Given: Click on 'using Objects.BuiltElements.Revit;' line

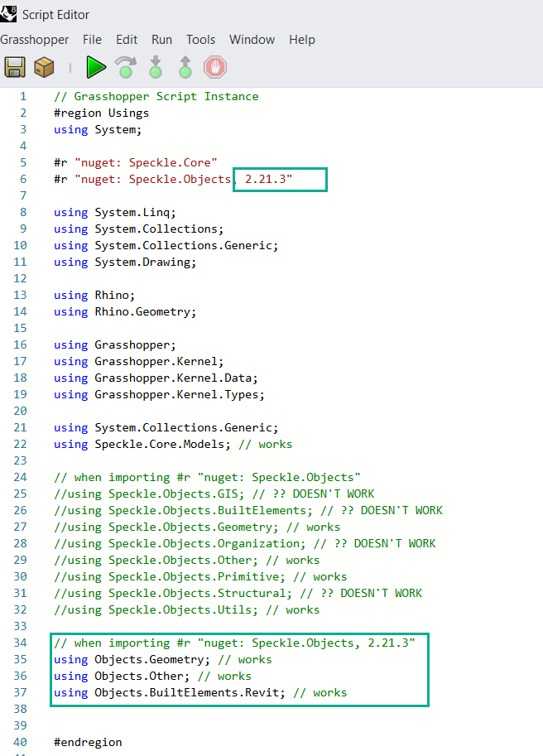Looking at the screenshot, I should [x=169, y=693].
